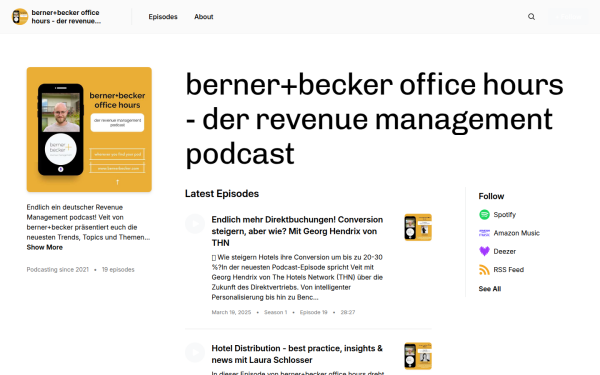
Task: Play the Endlich mehr Direktbuchungen episode
Action: point(195,224)
